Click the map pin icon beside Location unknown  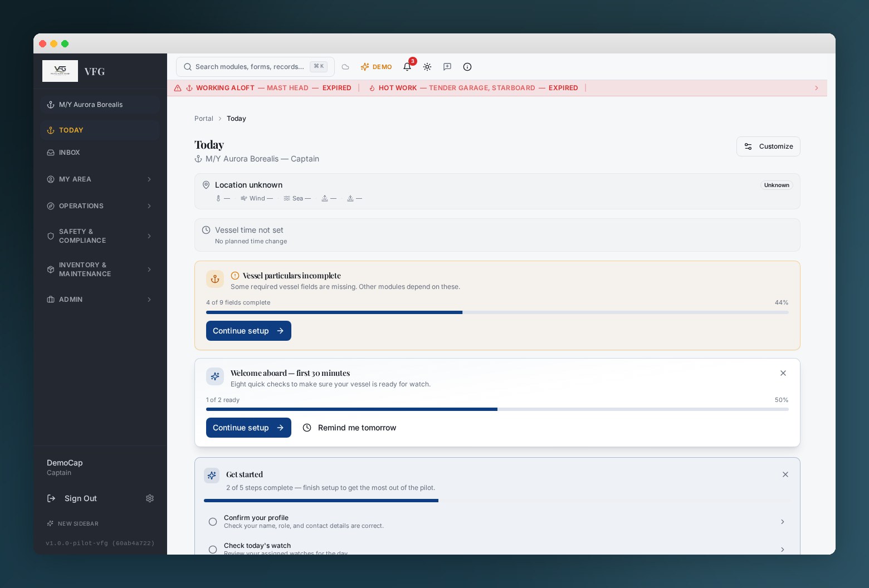206,185
